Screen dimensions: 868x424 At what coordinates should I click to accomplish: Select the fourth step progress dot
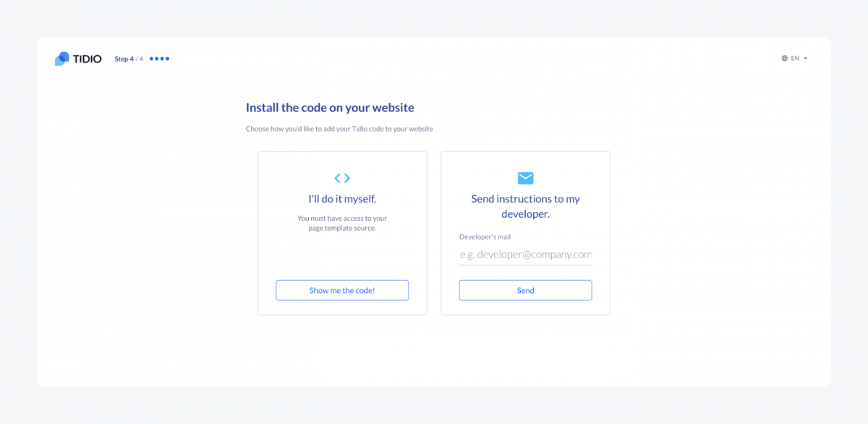tap(167, 59)
